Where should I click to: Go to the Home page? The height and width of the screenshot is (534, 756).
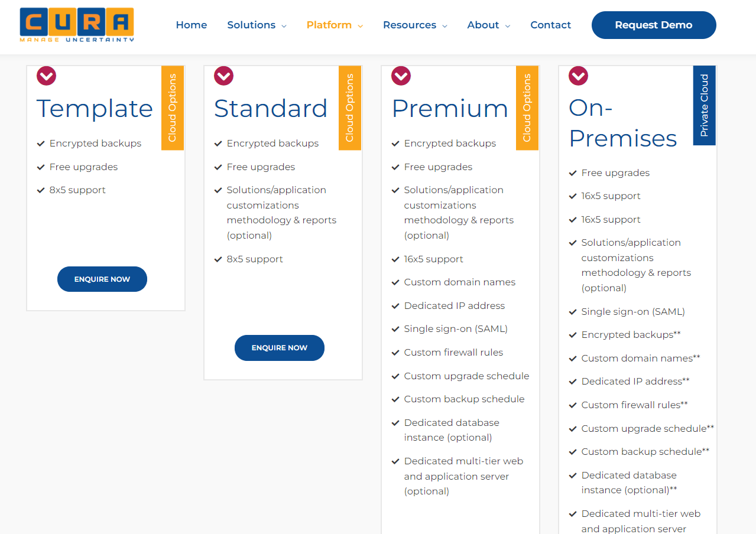192,25
